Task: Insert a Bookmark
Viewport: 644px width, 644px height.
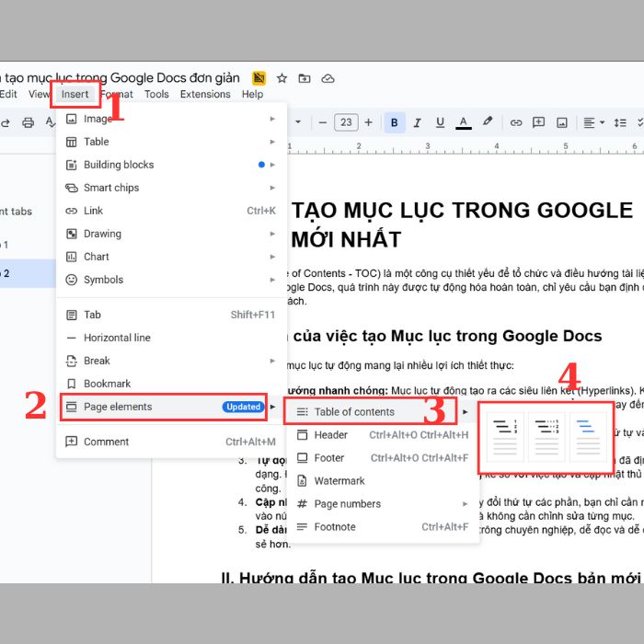Action: coord(171,384)
